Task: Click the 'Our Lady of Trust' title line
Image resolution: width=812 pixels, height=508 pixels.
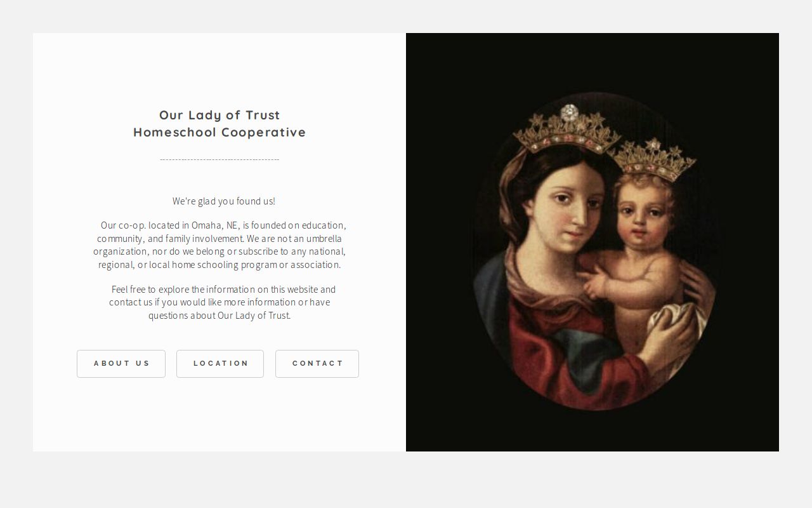Action: tap(219, 115)
